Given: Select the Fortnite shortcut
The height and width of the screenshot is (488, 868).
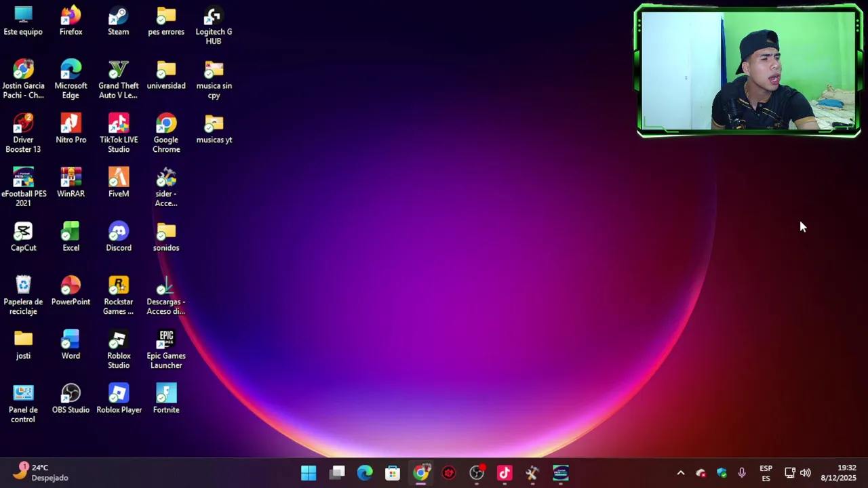Looking at the screenshot, I should pyautogui.click(x=166, y=400).
